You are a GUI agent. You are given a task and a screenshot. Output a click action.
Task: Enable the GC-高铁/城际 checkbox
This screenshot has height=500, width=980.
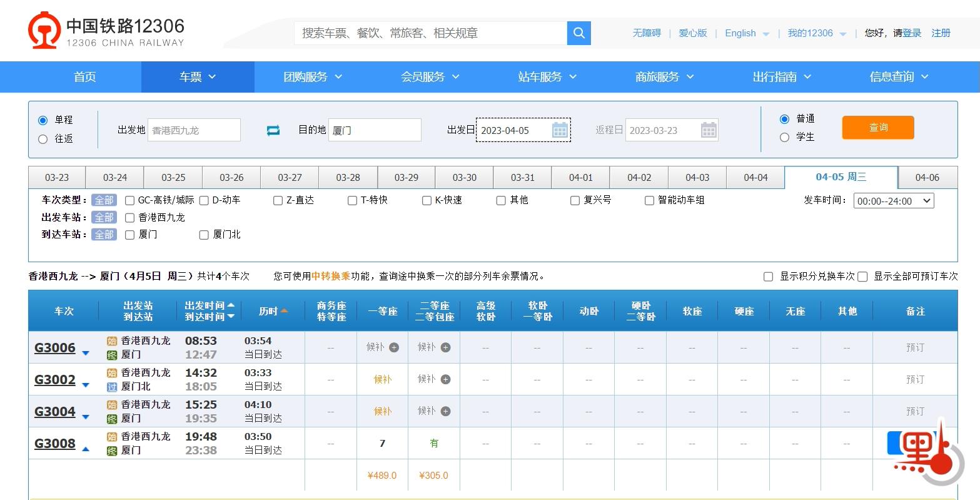(x=129, y=200)
